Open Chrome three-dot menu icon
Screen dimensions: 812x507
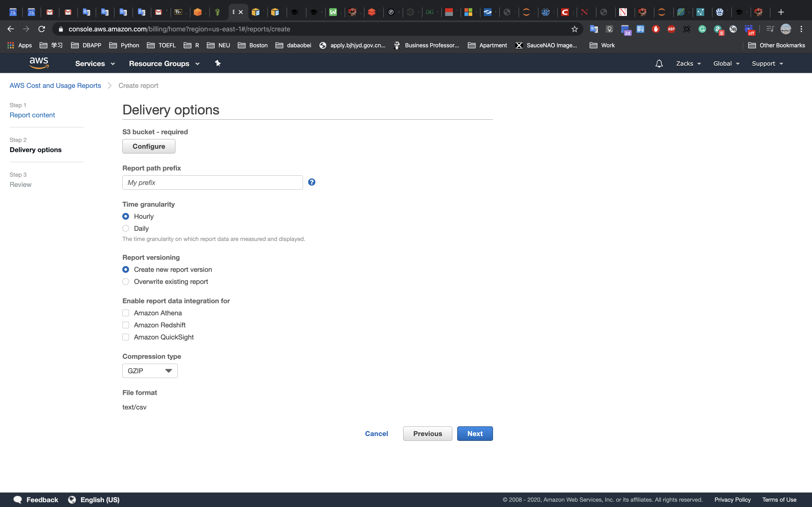(x=801, y=29)
